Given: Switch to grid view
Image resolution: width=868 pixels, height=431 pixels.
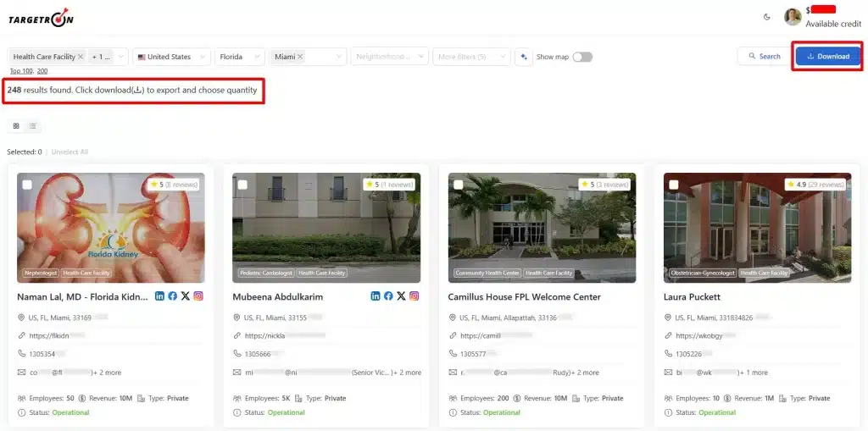Looking at the screenshot, I should (x=16, y=126).
